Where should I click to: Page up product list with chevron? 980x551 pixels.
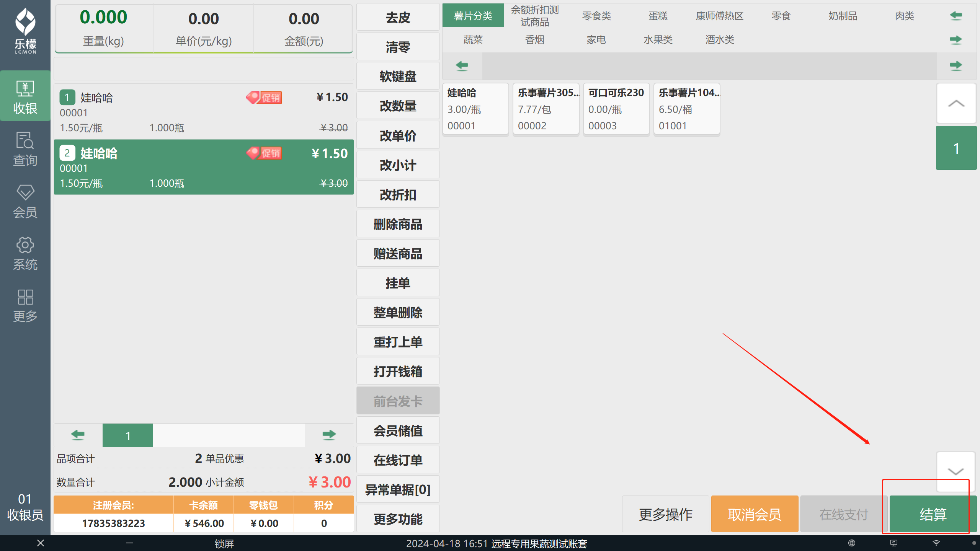coord(956,103)
